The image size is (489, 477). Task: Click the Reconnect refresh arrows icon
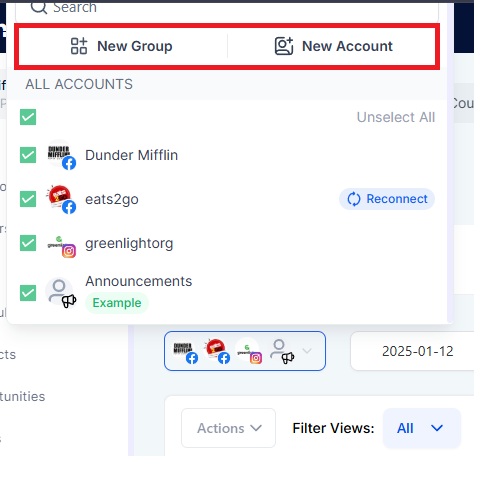(354, 199)
